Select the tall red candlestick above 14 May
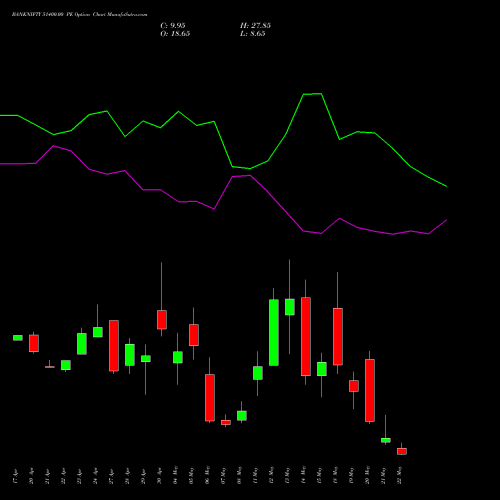The image size is (500, 500). [306, 337]
